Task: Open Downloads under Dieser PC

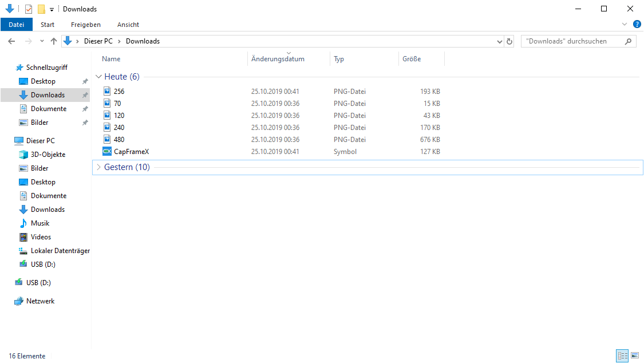Action: [48, 210]
